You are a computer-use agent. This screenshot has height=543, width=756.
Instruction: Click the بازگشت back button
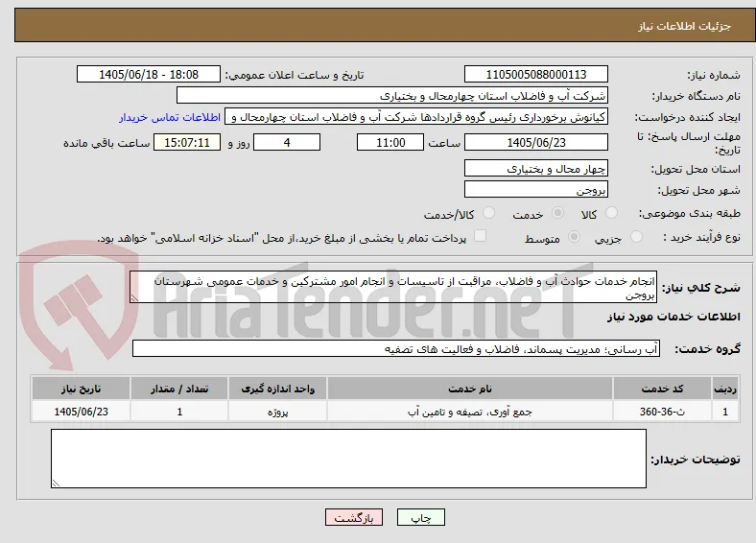[x=354, y=517]
